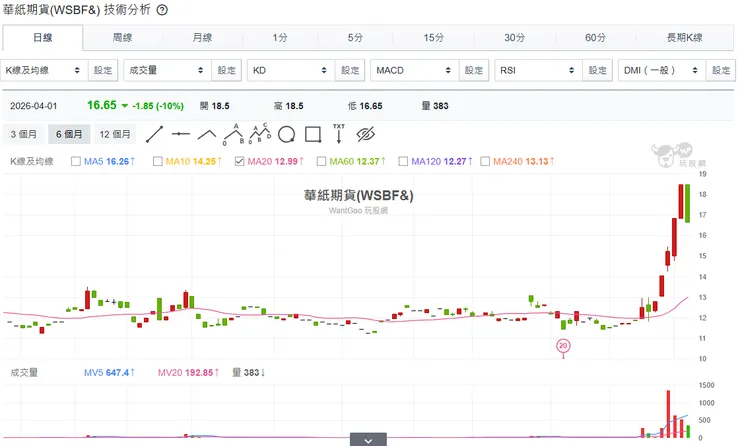The width and height of the screenshot is (740, 446).
Task: Switch to the 日線 tab
Action: coord(42,38)
